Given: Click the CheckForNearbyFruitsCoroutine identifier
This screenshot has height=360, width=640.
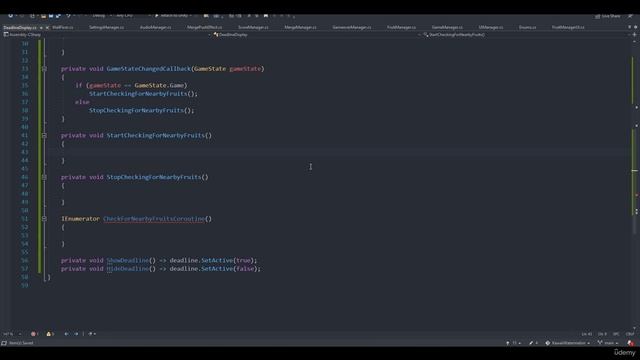Looking at the screenshot, I should pyautogui.click(x=154, y=218).
